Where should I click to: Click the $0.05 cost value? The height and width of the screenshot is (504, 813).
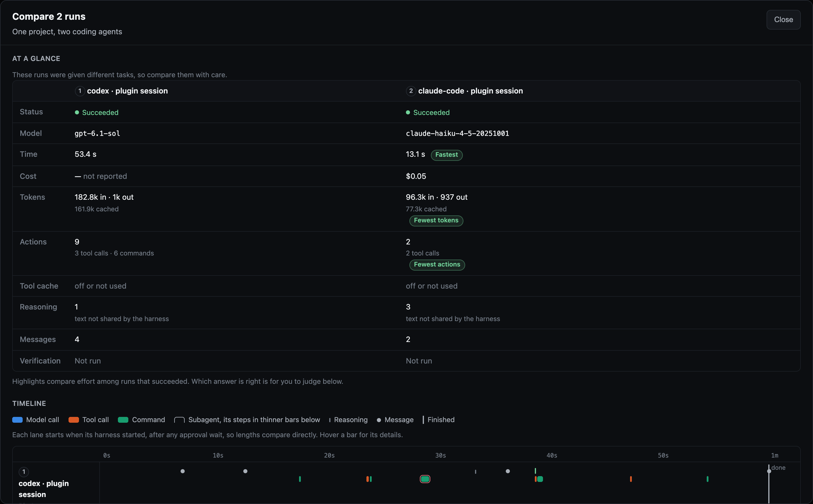(x=416, y=176)
